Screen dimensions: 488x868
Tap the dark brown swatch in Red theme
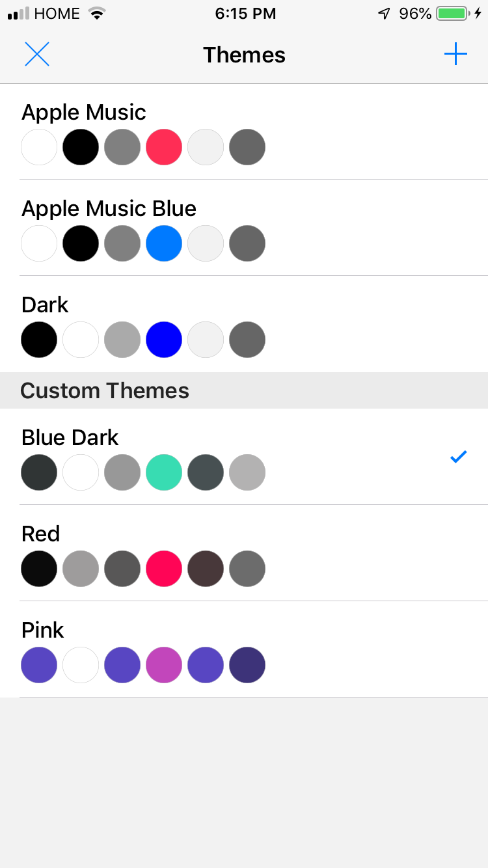[x=206, y=569]
